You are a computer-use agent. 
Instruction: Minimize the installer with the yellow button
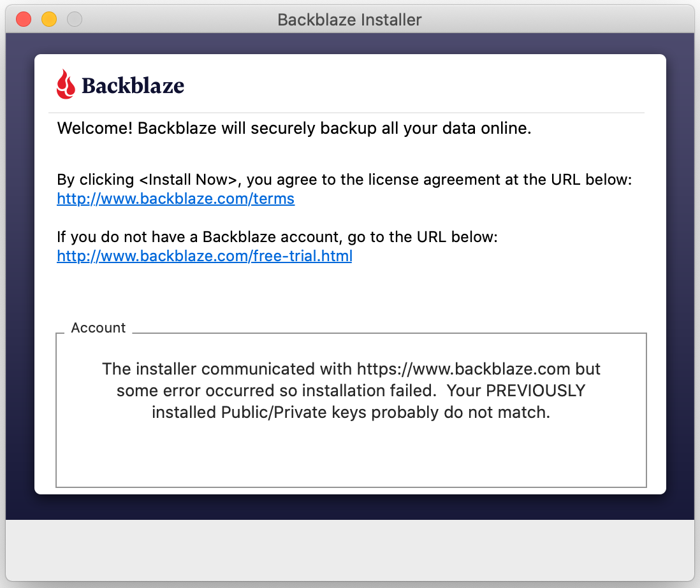click(49, 19)
